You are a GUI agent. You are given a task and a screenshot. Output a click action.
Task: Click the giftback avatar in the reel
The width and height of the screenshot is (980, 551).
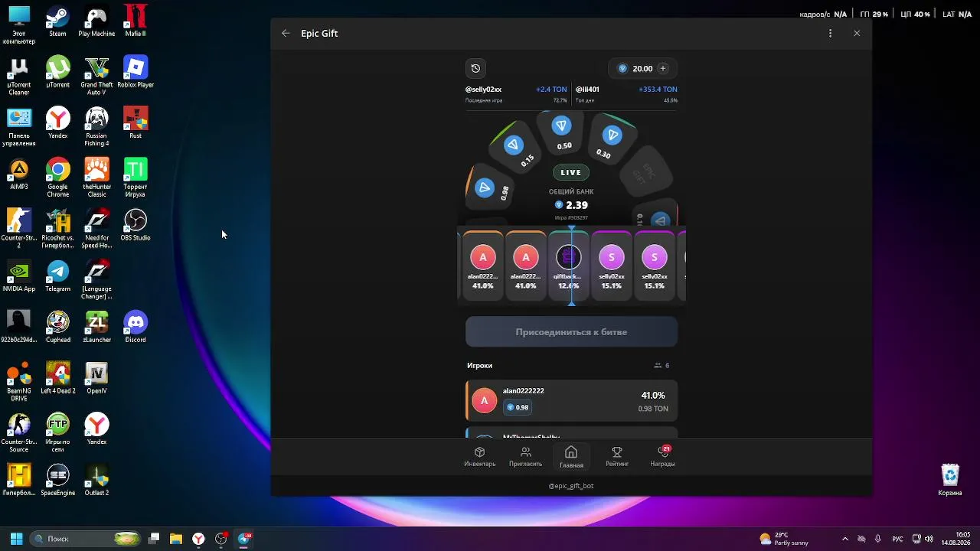point(568,258)
